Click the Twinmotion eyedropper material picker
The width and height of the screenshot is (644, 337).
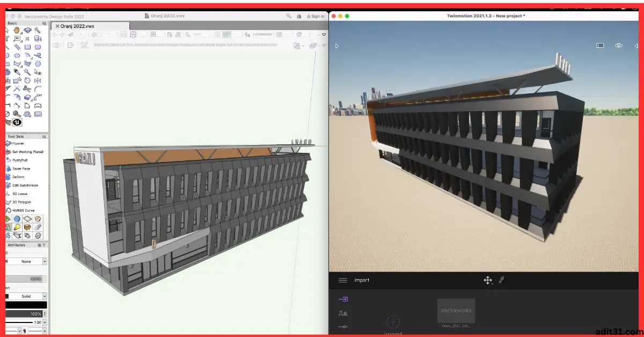[501, 280]
